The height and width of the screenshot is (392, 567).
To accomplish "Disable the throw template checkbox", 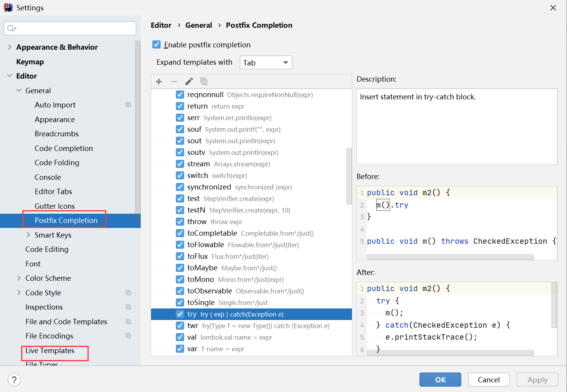I will coord(180,222).
